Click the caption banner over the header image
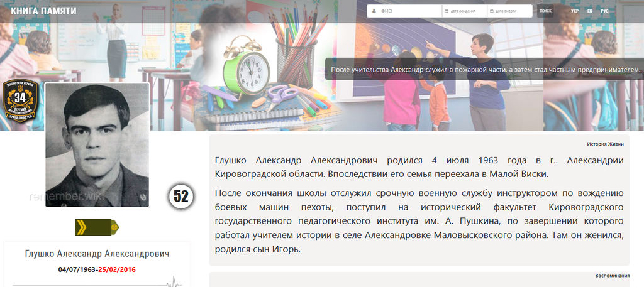Screen dimensions: 644x287 point(485,69)
